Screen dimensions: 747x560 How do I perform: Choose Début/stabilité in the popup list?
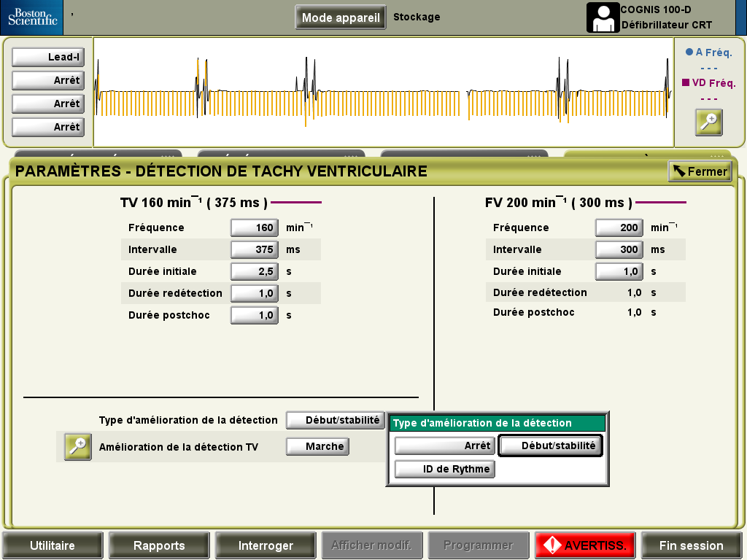pyautogui.click(x=551, y=446)
